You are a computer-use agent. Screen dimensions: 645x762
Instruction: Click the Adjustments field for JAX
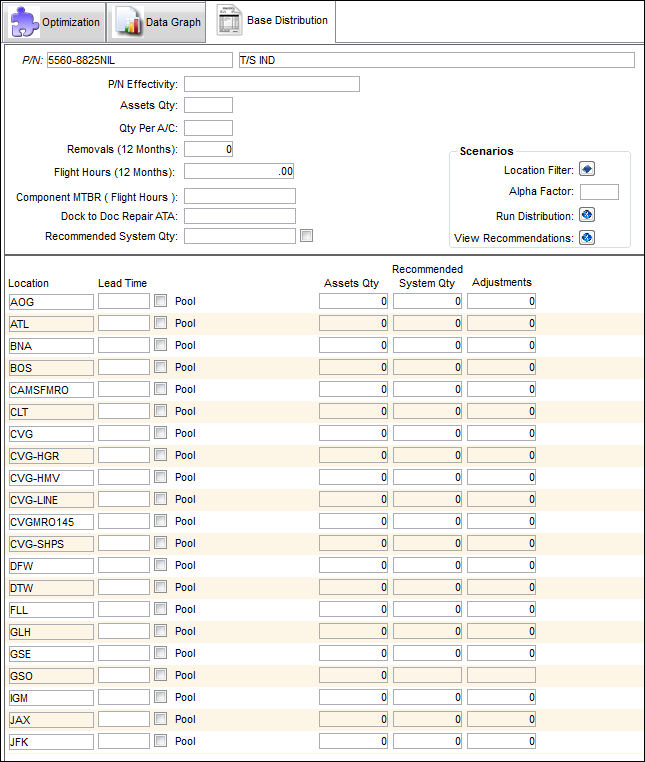point(501,719)
